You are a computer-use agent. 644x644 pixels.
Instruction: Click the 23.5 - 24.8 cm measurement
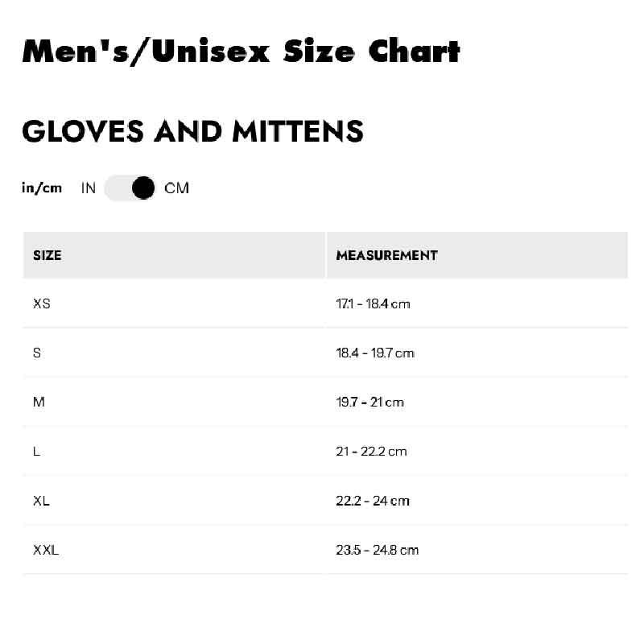(x=378, y=551)
